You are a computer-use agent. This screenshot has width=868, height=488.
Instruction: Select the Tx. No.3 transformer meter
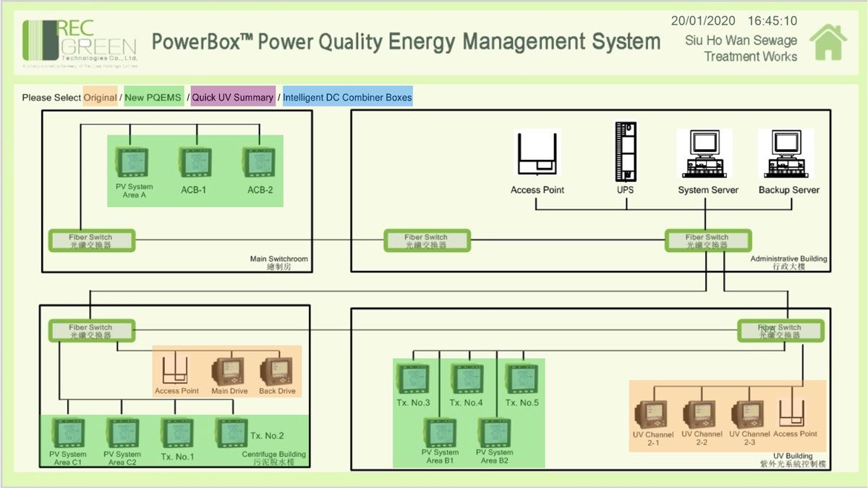(413, 379)
